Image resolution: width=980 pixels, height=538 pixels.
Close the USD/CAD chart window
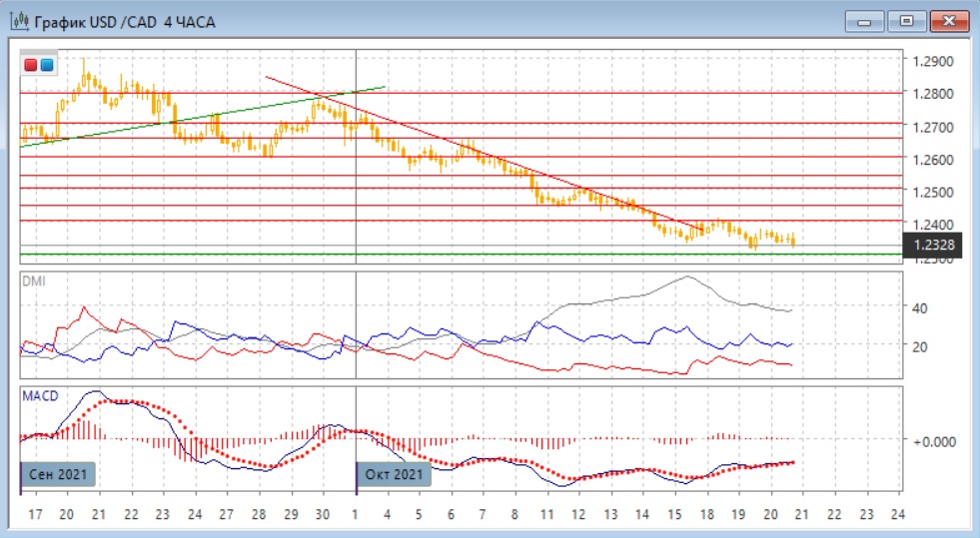point(950,20)
